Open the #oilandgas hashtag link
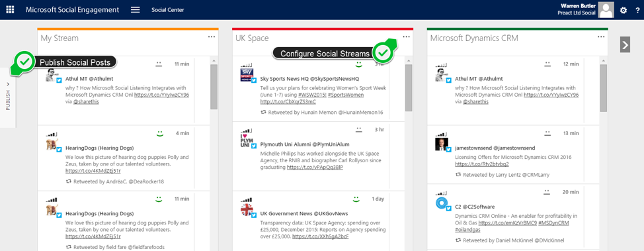 click(x=468, y=230)
